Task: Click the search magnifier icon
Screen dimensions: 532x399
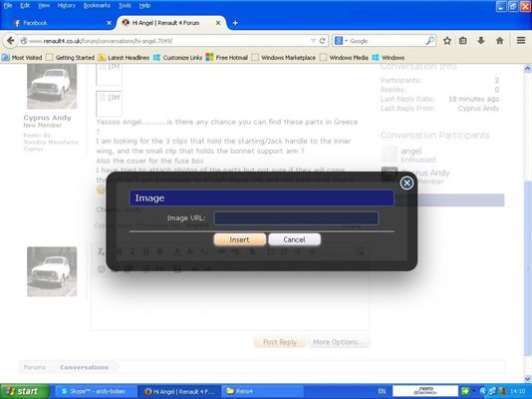Action: pyautogui.click(x=429, y=41)
